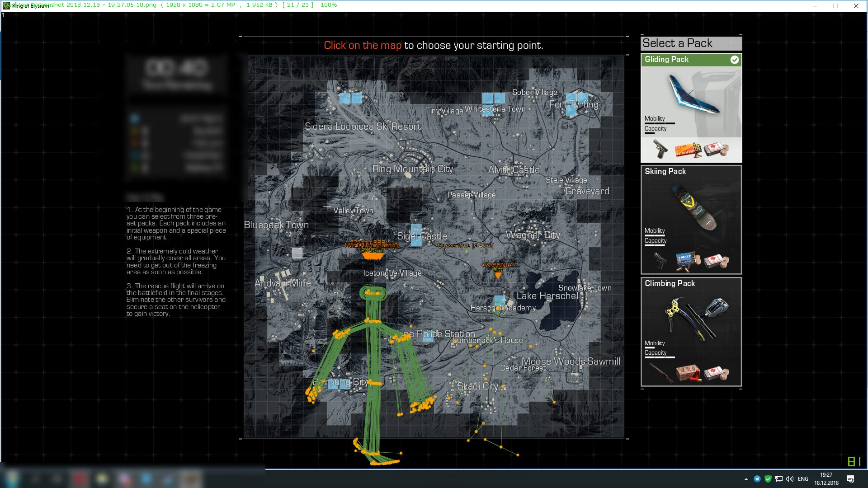Click the 'Click on the map' red instruction text
Image resolution: width=868 pixels, height=488 pixels.
coord(363,45)
